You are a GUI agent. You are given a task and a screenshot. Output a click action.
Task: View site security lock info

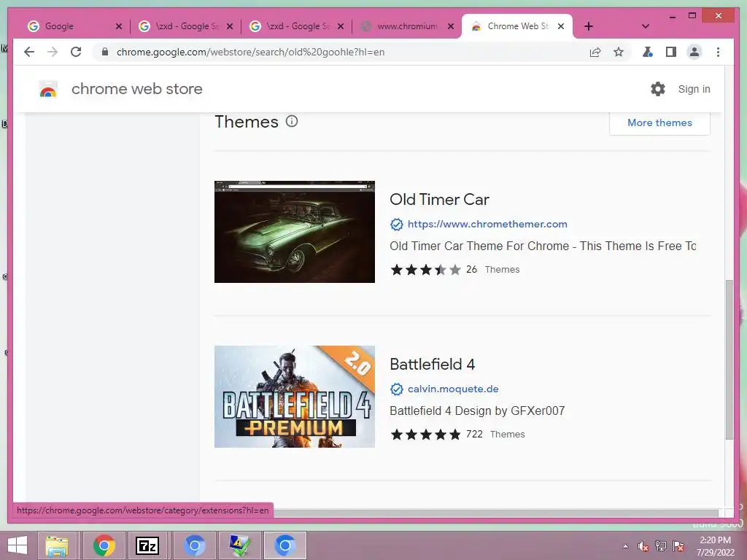coord(105,52)
